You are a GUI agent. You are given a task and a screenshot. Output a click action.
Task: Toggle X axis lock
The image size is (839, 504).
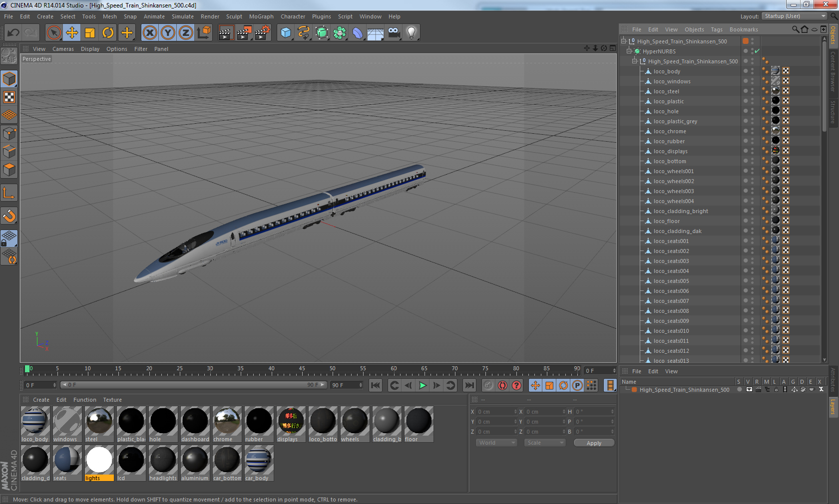point(150,33)
